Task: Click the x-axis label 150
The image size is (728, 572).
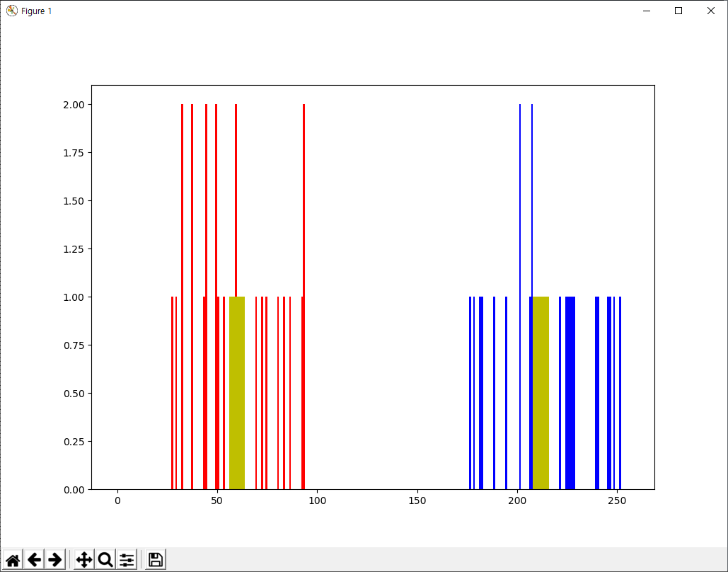Action: tap(417, 501)
